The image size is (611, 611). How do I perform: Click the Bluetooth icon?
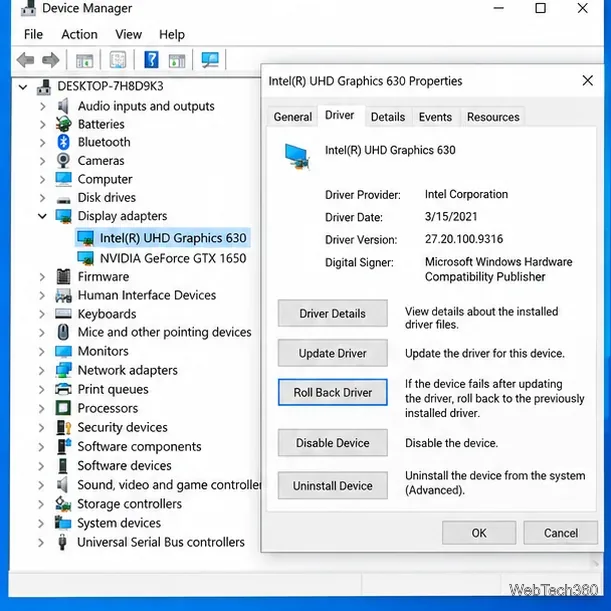click(63, 142)
